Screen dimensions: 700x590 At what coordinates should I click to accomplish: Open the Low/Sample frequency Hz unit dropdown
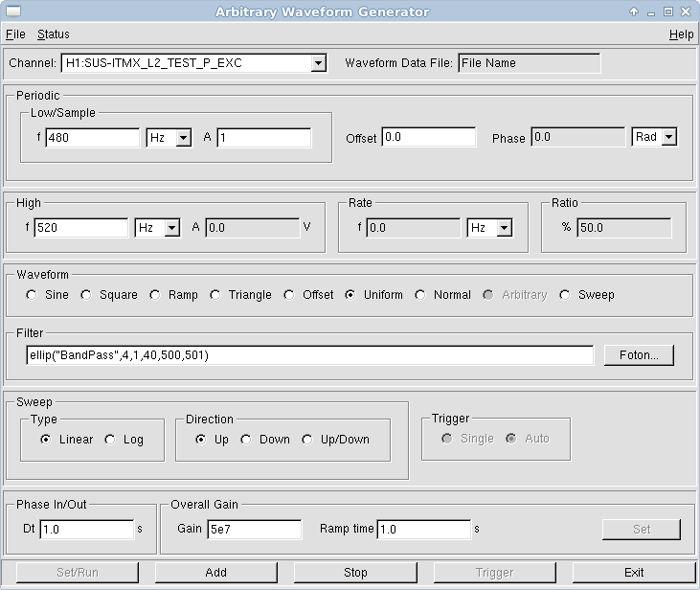click(184, 138)
